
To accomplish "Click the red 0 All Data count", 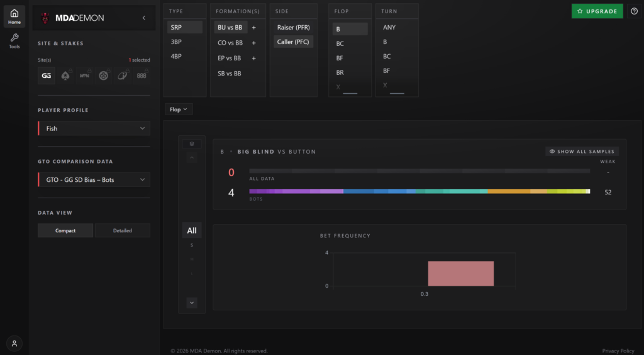I will [231, 172].
